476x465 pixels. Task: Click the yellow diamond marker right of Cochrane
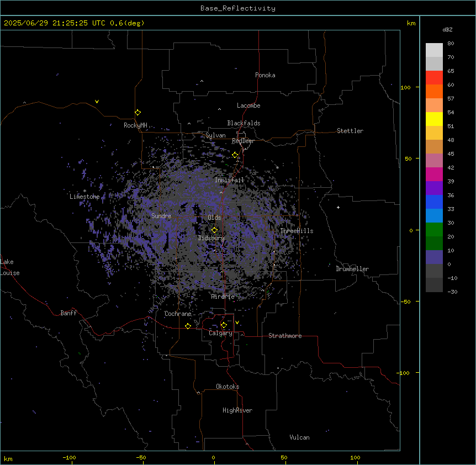[188, 326]
